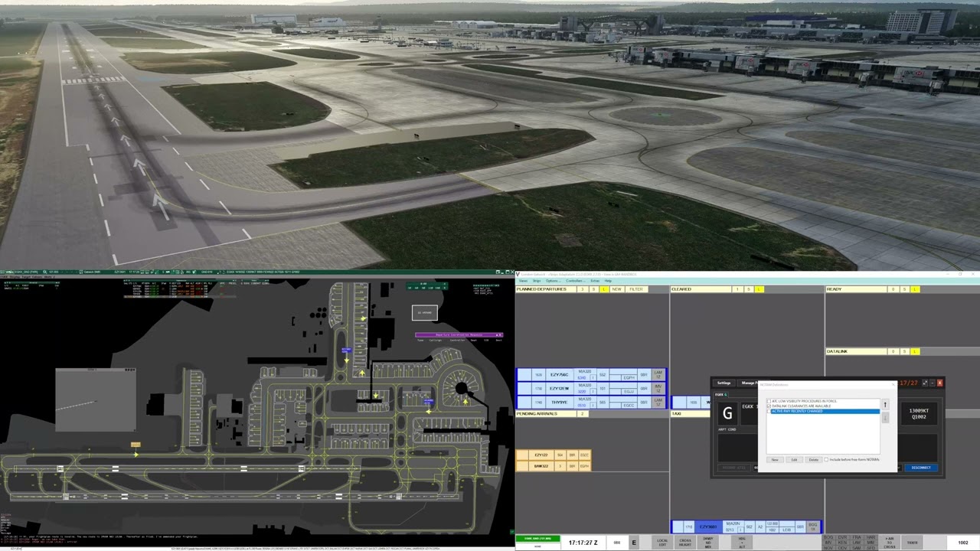Click the large ATIS letter G box

pyautogui.click(x=727, y=413)
